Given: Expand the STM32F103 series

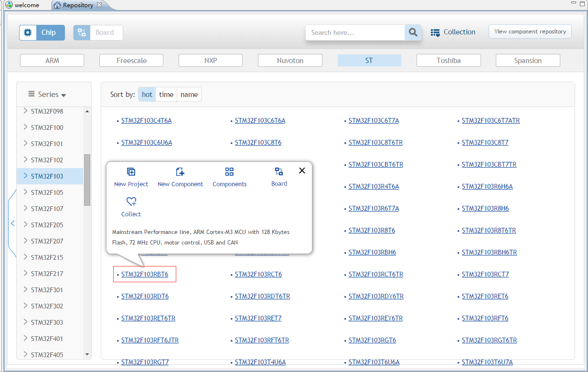Looking at the screenshot, I should click(x=25, y=176).
